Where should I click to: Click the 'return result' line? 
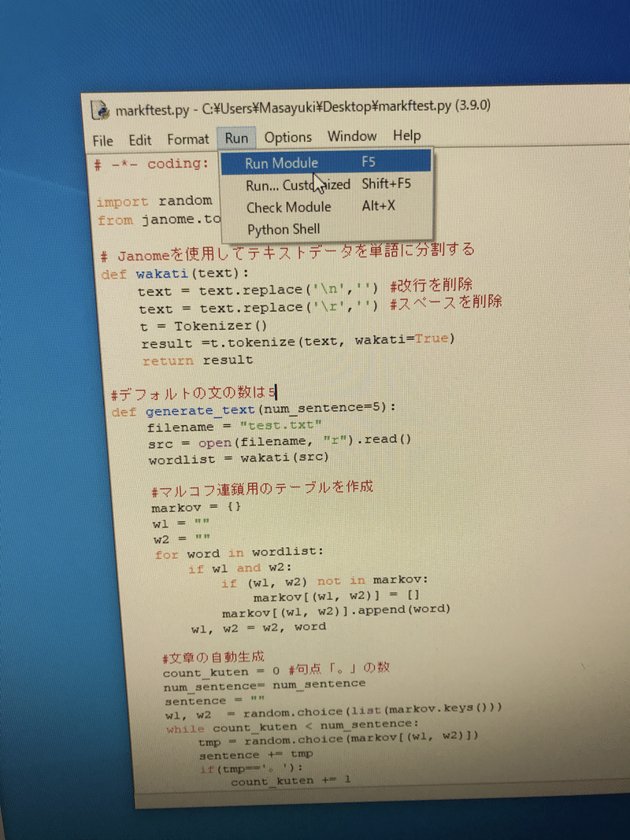point(197,360)
